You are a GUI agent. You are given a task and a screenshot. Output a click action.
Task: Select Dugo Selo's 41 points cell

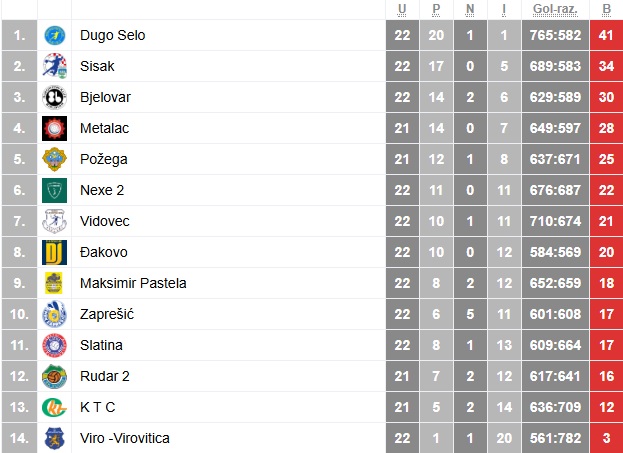(606, 35)
